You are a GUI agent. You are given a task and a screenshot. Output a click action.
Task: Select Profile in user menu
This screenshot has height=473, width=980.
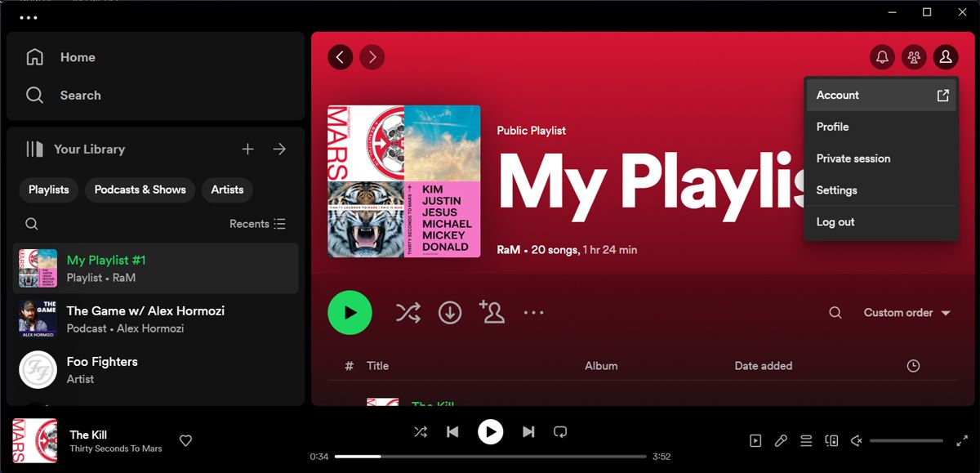click(881, 127)
